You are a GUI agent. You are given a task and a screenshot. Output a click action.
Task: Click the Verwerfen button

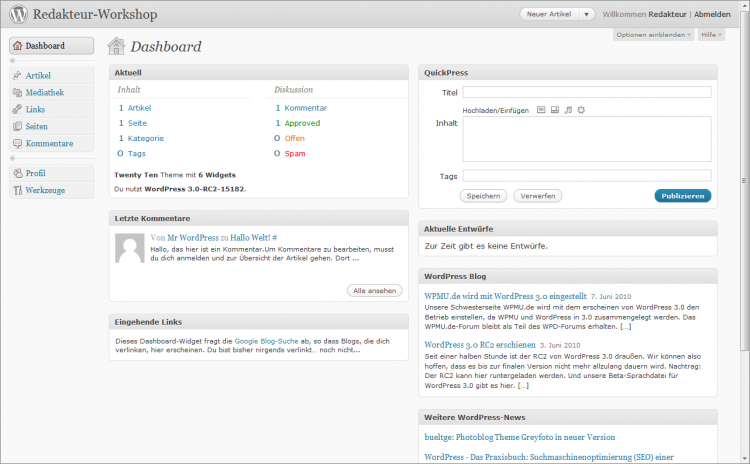pos(538,196)
